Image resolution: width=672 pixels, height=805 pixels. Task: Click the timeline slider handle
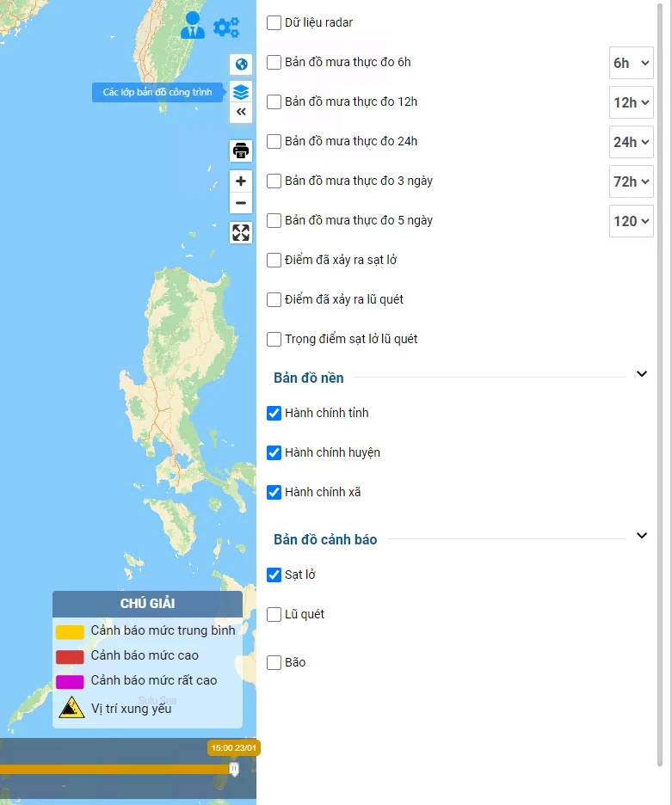233,768
